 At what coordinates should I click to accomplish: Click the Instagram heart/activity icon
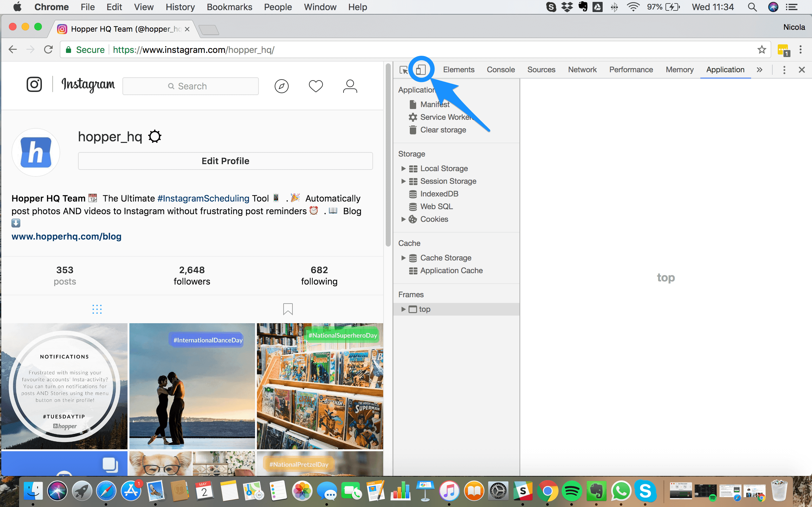(x=316, y=86)
